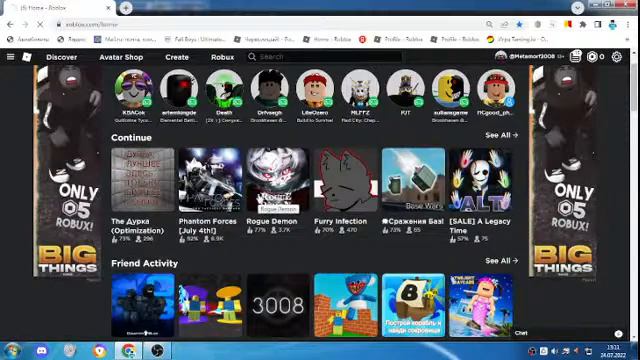Close the Home - Roblox tab
The width and height of the screenshot is (640, 360).
tap(109, 8)
